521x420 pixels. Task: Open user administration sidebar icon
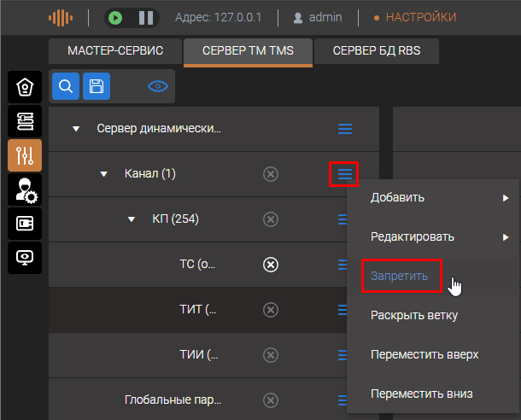coord(25,190)
